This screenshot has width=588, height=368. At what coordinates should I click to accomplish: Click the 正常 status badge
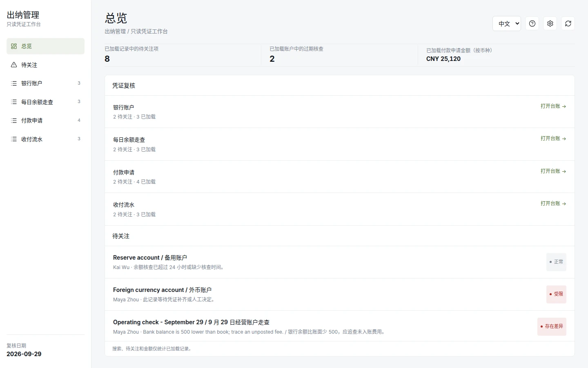(x=556, y=262)
